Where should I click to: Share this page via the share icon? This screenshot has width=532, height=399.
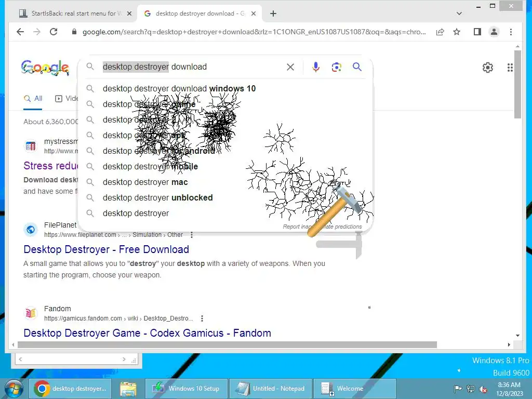pos(440,32)
